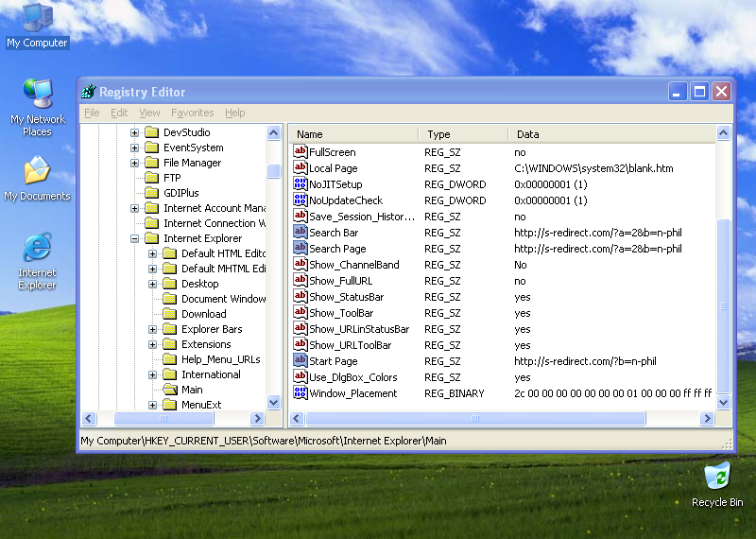756x539 pixels.
Task: Click the icon beside Show_StatusBar value
Action: pos(300,296)
